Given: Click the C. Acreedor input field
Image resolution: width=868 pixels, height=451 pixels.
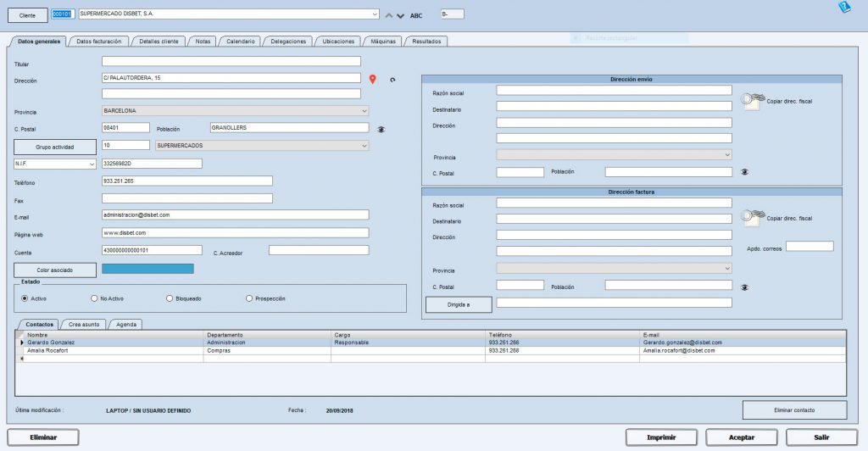Looking at the screenshot, I should 319,250.
